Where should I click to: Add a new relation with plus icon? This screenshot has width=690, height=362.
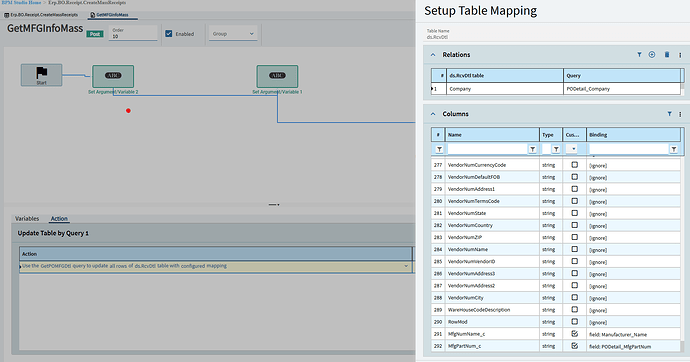pyautogui.click(x=652, y=55)
